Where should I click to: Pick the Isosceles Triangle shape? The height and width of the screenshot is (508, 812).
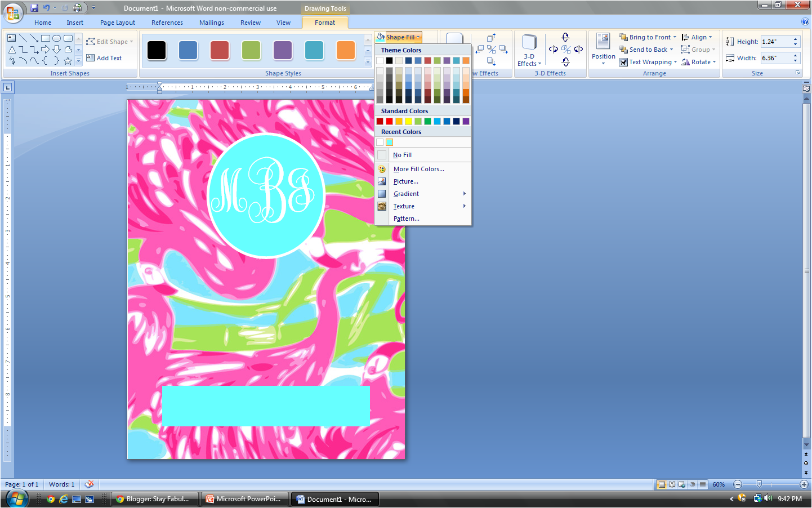[12, 50]
